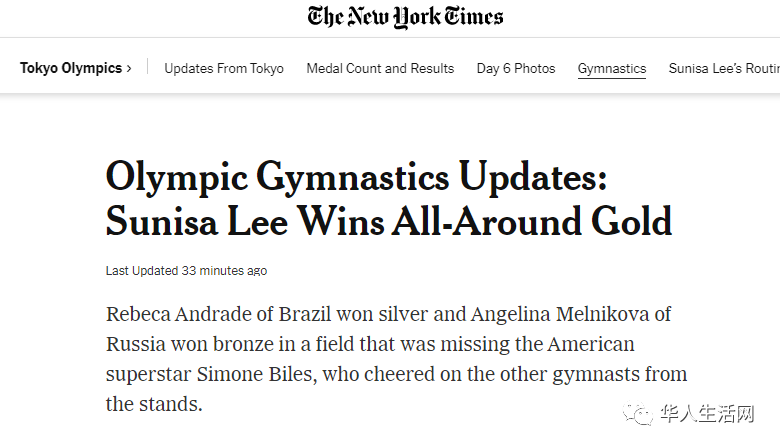Click the 'Olympic Gymnastics Updates:' headline line
The height and width of the screenshot is (448, 780).
point(356,176)
